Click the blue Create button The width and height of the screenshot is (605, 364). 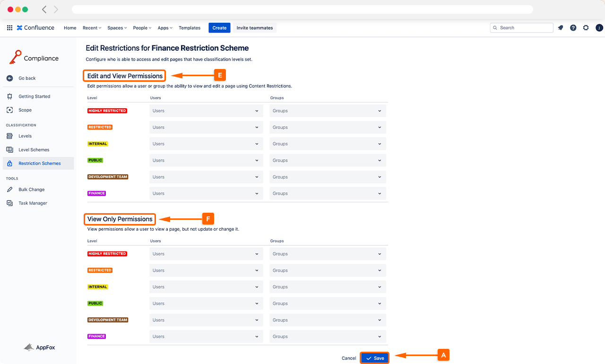(x=219, y=28)
